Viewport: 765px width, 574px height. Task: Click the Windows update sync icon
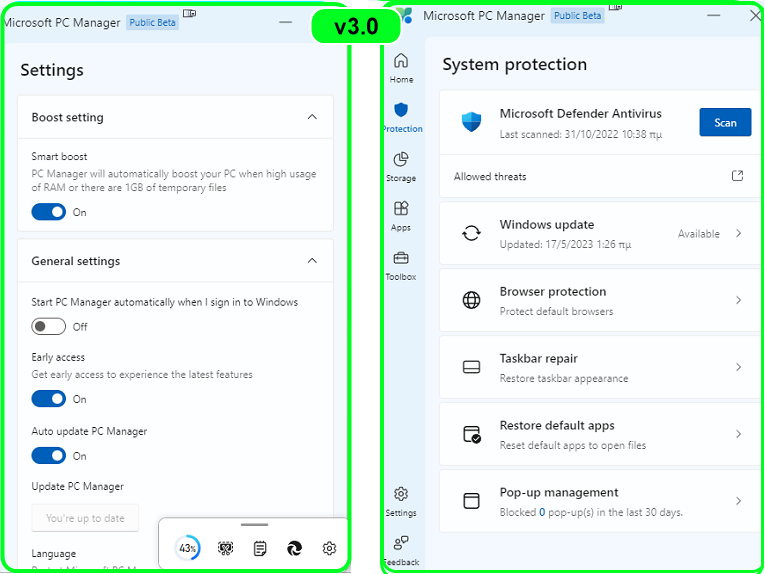(471, 233)
